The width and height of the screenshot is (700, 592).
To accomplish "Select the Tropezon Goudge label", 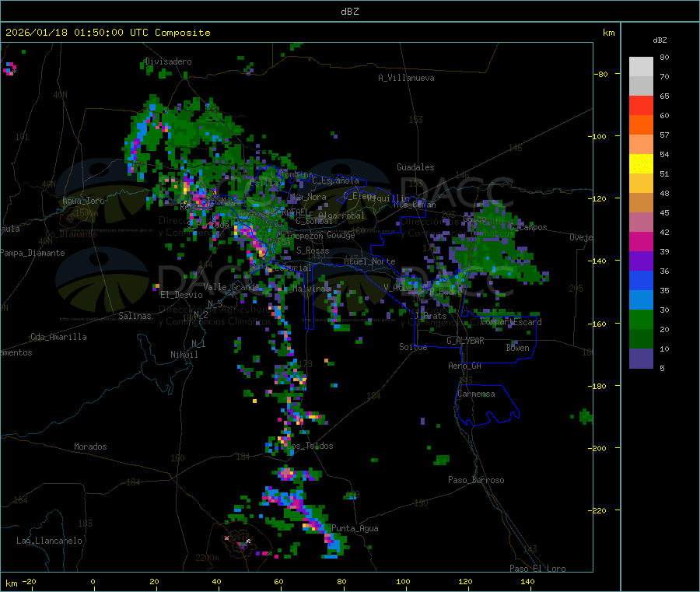I will coord(319,235).
